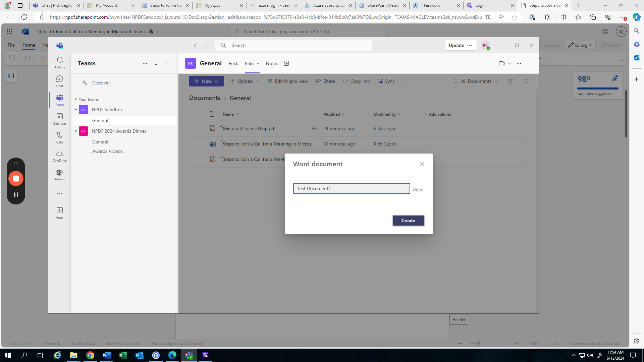Open Calendar in the Teams sidebar
Image resolution: width=644 pixels, height=362 pixels.
60,119
